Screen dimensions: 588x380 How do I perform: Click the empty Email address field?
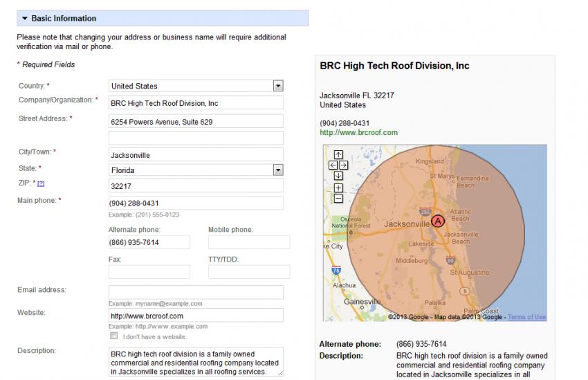click(196, 292)
